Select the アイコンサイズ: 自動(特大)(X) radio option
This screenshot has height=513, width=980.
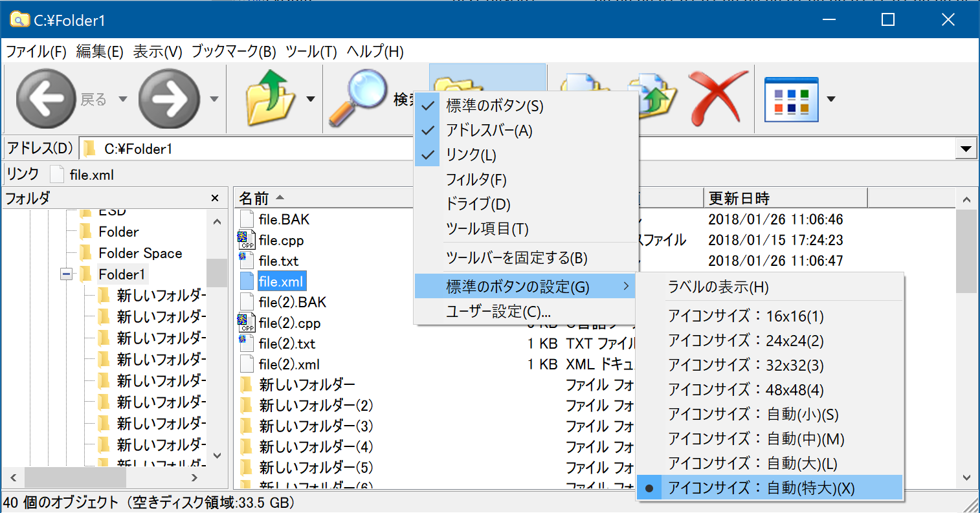[761, 488]
